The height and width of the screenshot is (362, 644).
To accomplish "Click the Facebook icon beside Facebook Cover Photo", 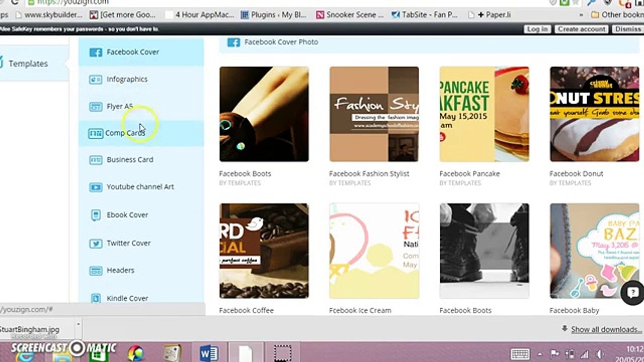I will click(233, 42).
